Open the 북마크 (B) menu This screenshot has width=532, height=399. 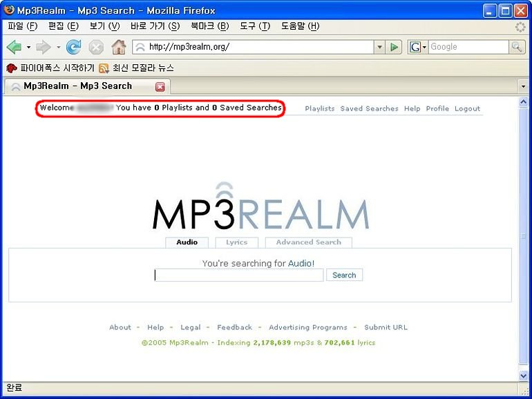pyautogui.click(x=209, y=26)
